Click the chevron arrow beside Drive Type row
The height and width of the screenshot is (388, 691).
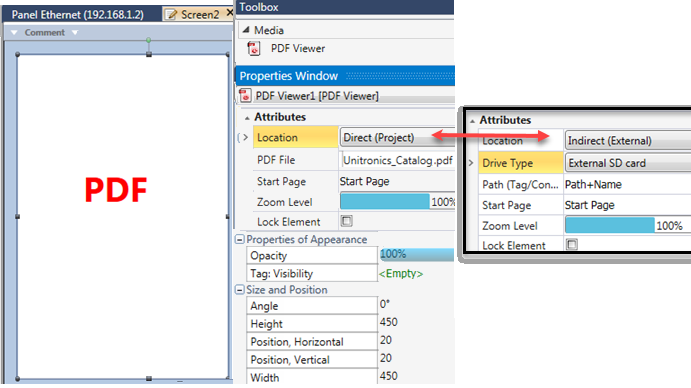pyautogui.click(x=471, y=163)
